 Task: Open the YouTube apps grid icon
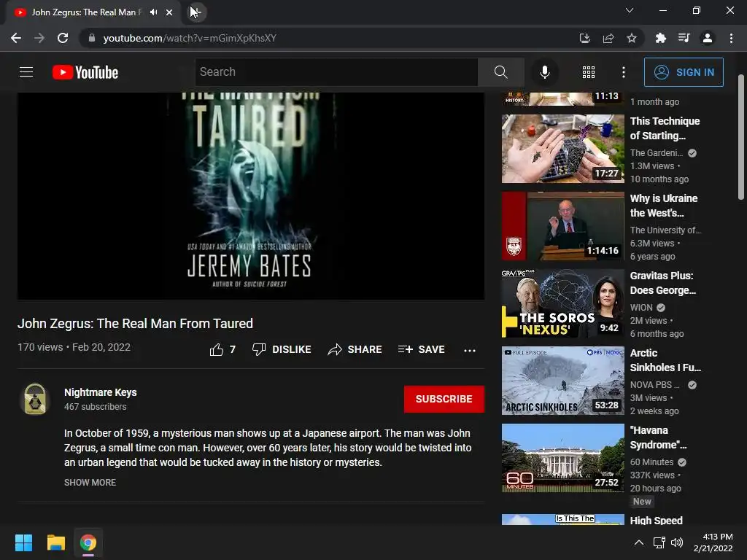coord(589,72)
